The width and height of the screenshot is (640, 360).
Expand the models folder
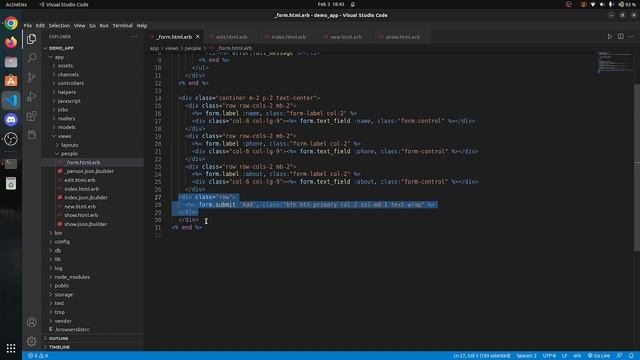[x=67, y=127]
